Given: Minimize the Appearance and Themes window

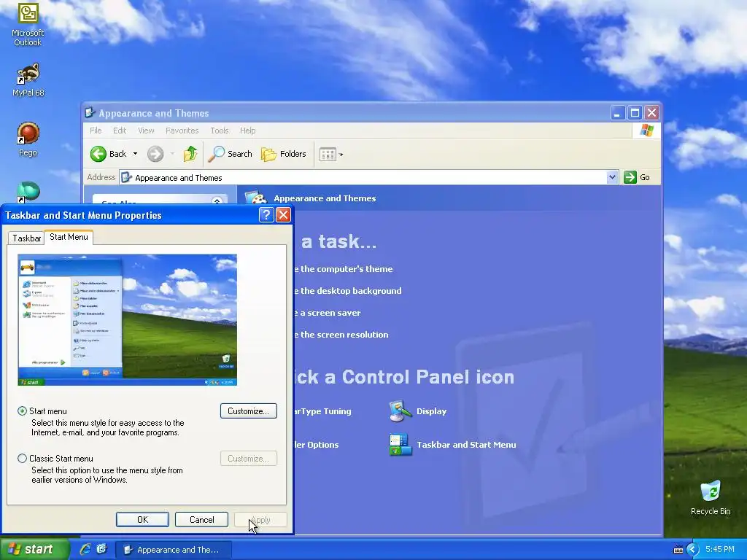Looking at the screenshot, I should [617, 113].
